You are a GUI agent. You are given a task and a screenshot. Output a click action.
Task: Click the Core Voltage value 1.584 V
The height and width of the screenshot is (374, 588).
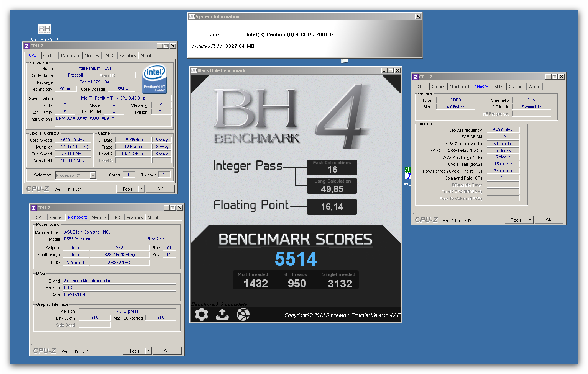click(121, 89)
